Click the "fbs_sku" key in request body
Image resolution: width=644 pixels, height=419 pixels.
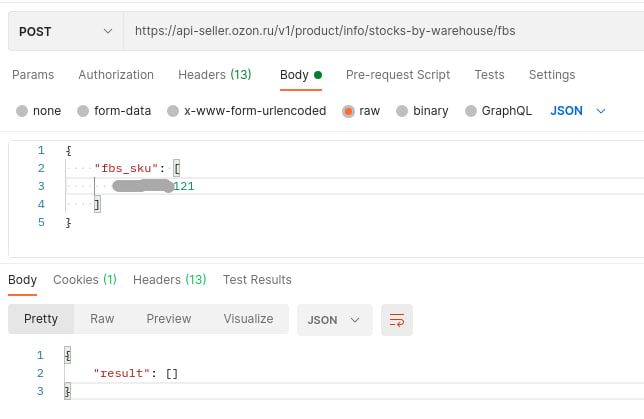coord(126,168)
